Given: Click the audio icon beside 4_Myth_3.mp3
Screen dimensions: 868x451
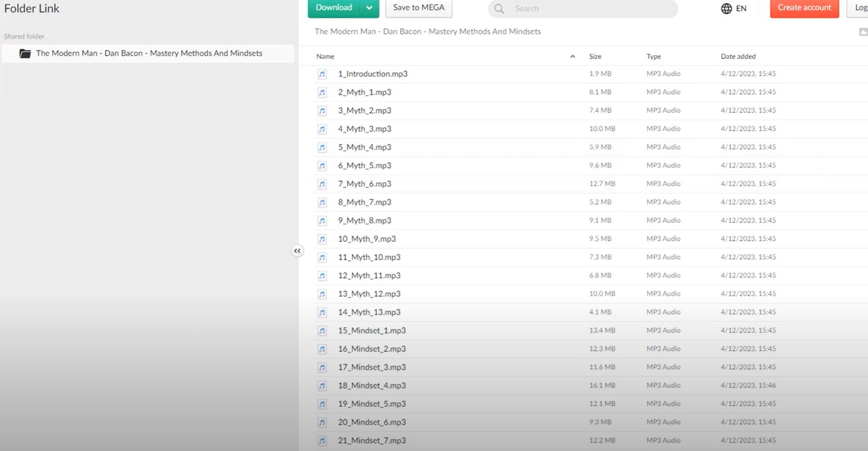Looking at the screenshot, I should (322, 129).
